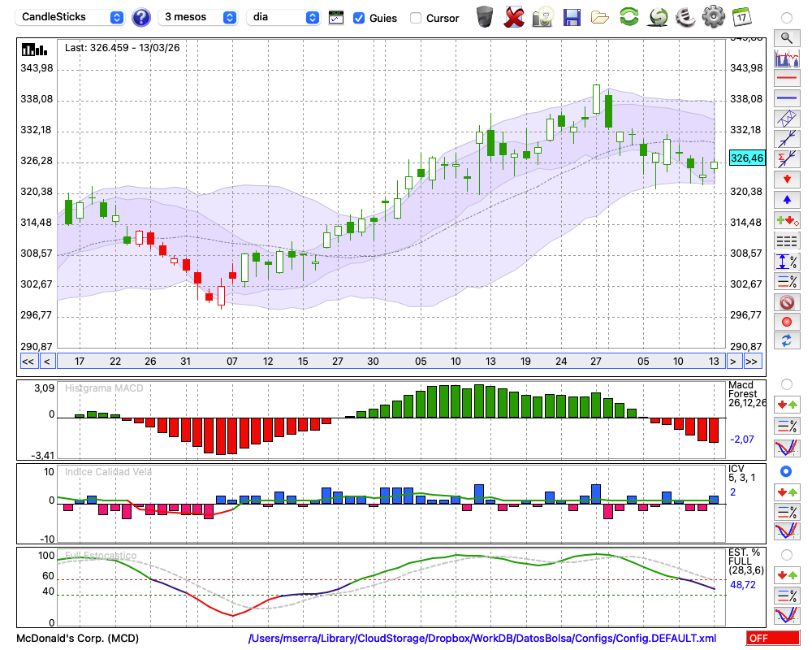Click the dashed lines grid icon

click(787, 241)
